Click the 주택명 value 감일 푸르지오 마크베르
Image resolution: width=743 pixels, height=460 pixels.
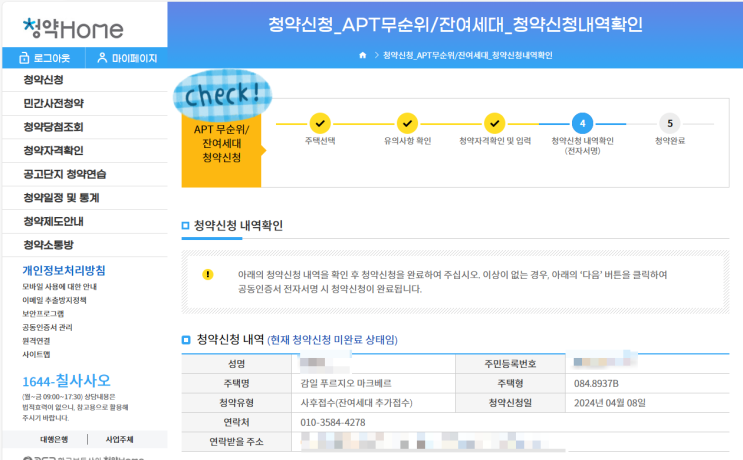coord(346,383)
